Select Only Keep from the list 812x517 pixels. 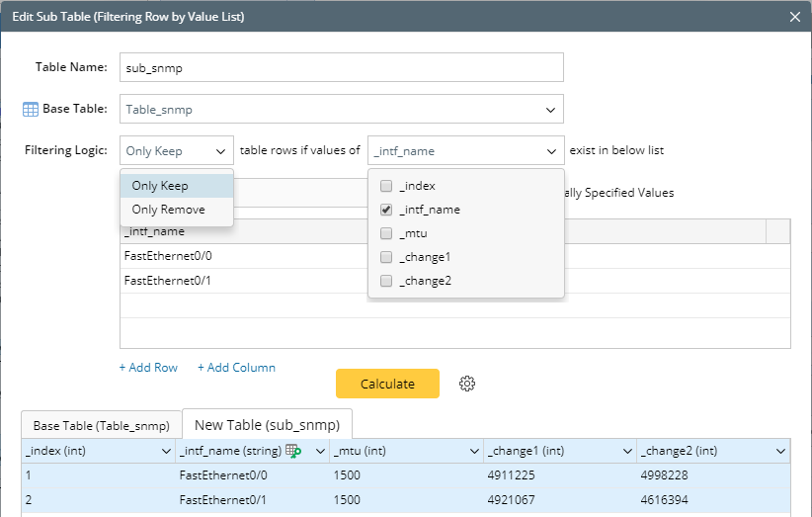pos(160,186)
